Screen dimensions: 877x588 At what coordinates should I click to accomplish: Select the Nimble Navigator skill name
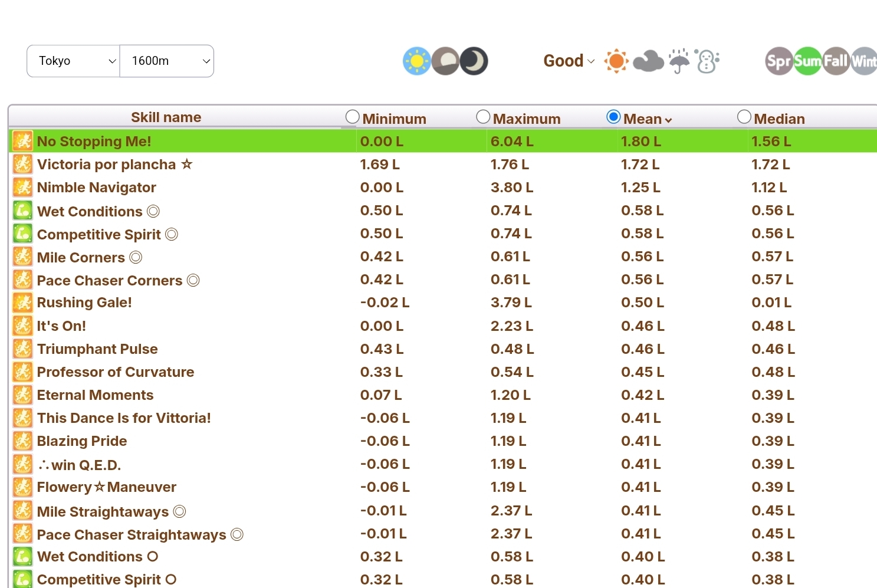click(96, 187)
